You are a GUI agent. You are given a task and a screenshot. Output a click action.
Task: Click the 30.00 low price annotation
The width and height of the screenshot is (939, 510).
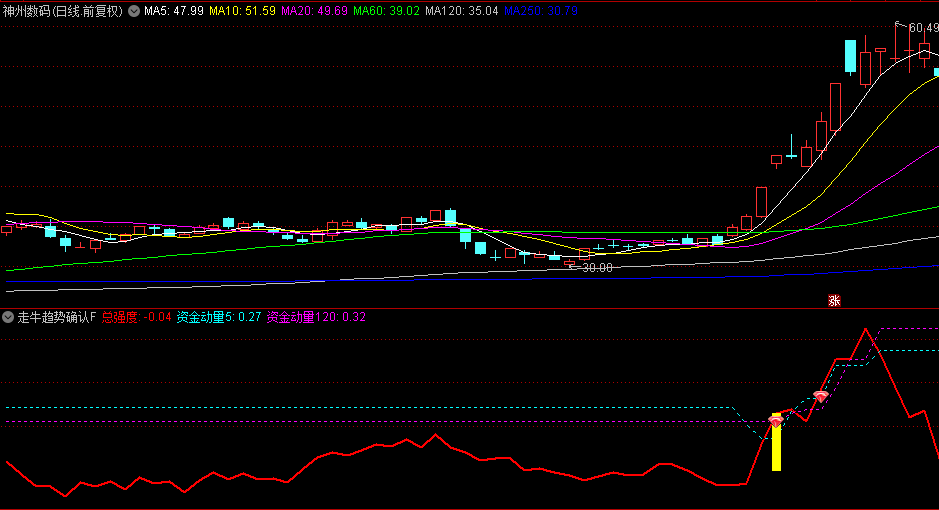pos(597,267)
